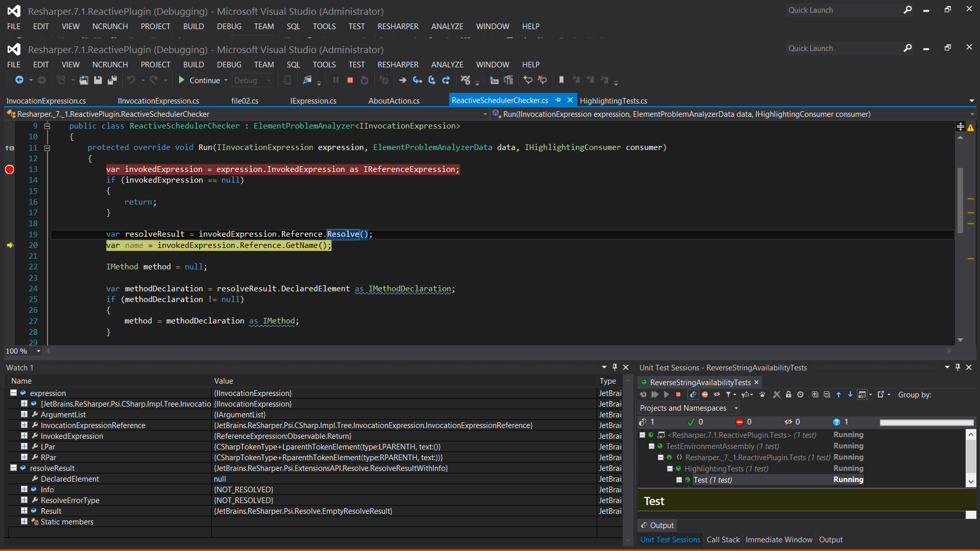The height and width of the screenshot is (551, 980).
Task: Click the Output tab under Test
Action: pos(657,525)
